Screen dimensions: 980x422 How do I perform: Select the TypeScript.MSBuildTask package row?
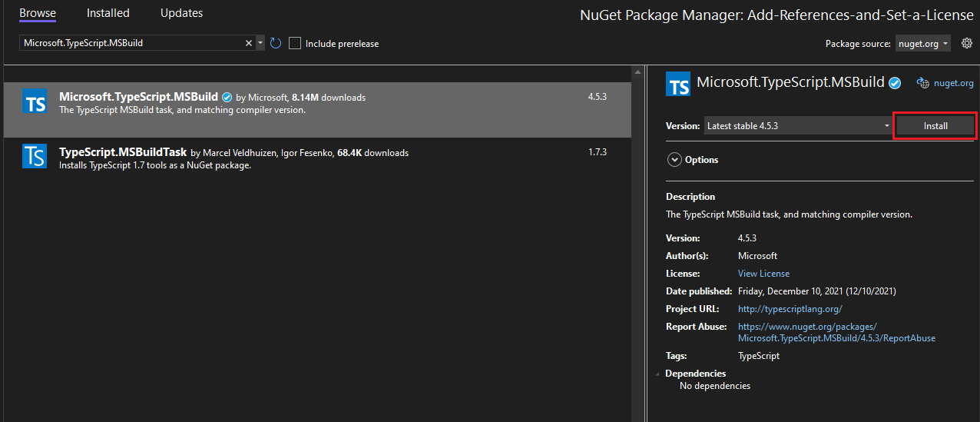317,158
